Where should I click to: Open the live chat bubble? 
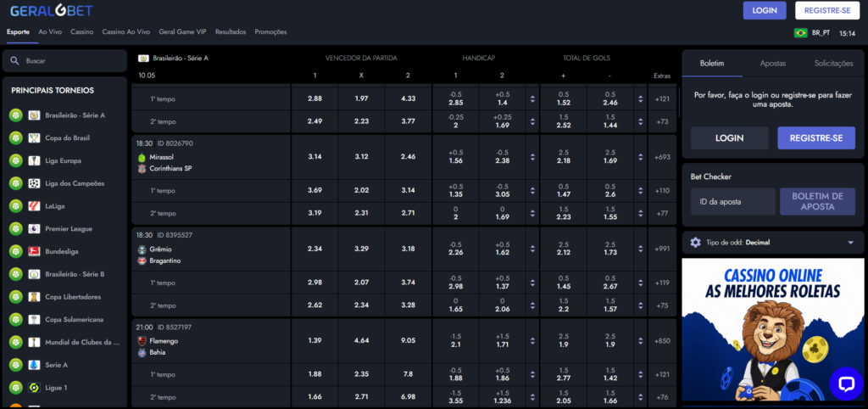[x=847, y=384]
